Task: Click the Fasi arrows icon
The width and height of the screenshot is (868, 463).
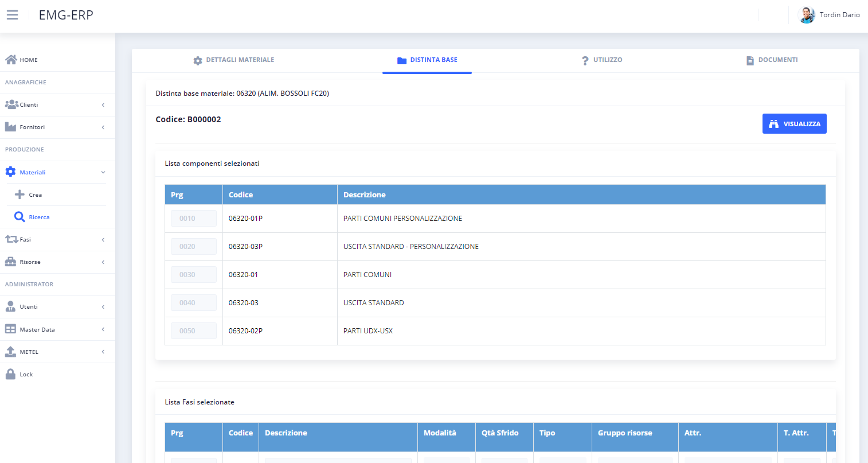Action: tap(11, 239)
